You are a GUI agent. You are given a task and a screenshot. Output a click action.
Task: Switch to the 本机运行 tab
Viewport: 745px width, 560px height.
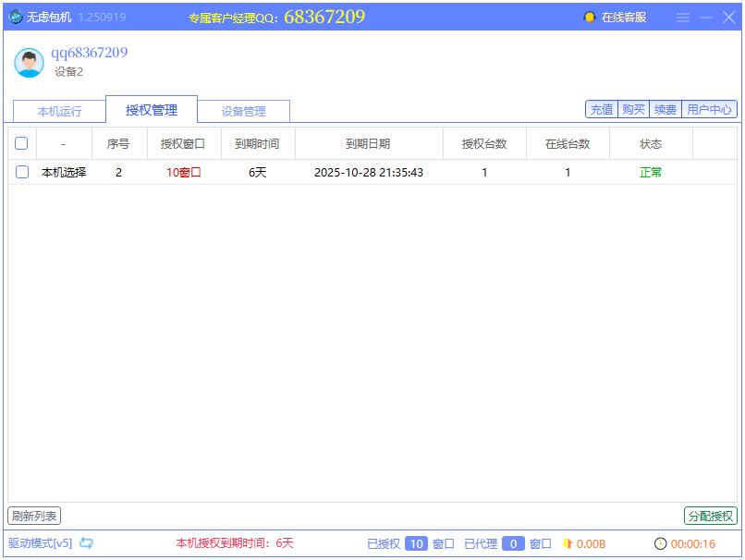58,110
